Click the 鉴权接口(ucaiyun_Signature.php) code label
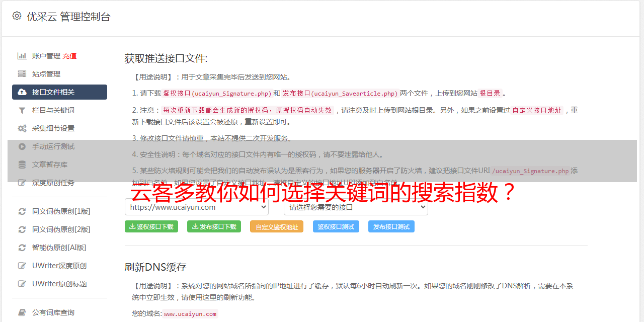Screen dimensions: 644x322 (217, 93)
